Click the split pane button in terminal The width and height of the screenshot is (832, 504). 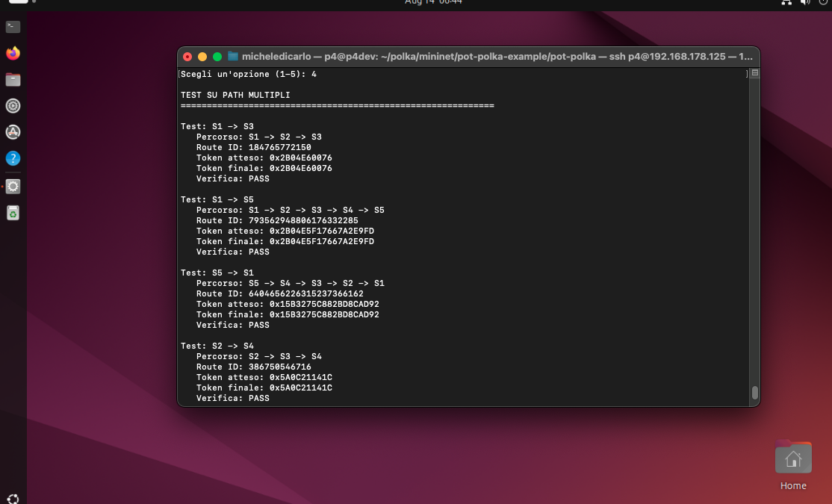tap(754, 73)
